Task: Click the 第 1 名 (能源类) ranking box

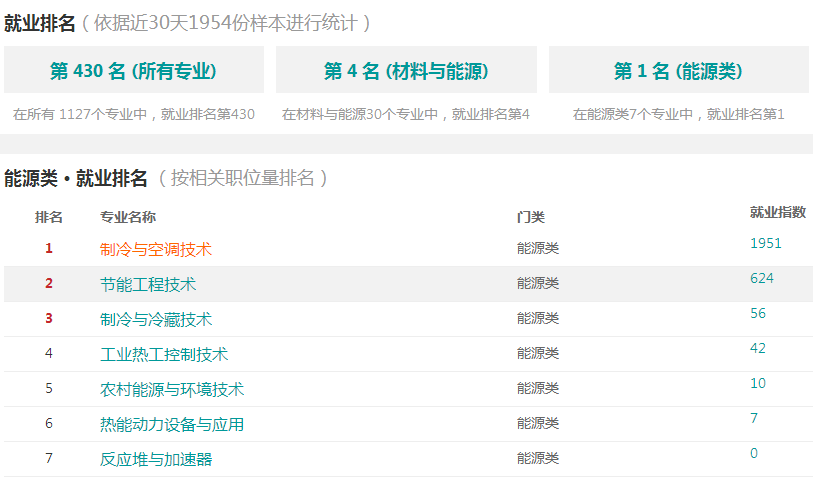Action: [x=679, y=70]
